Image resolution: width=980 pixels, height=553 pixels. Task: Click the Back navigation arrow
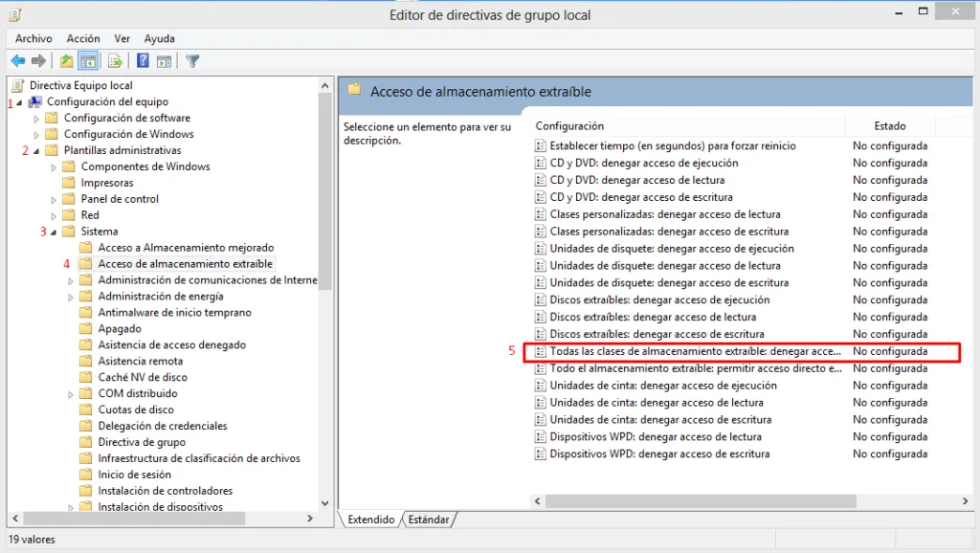(18, 60)
